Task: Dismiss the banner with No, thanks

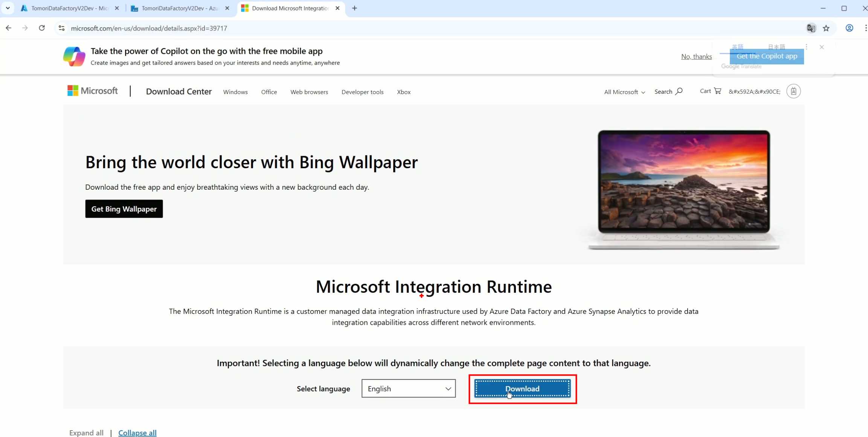Action: tap(696, 56)
